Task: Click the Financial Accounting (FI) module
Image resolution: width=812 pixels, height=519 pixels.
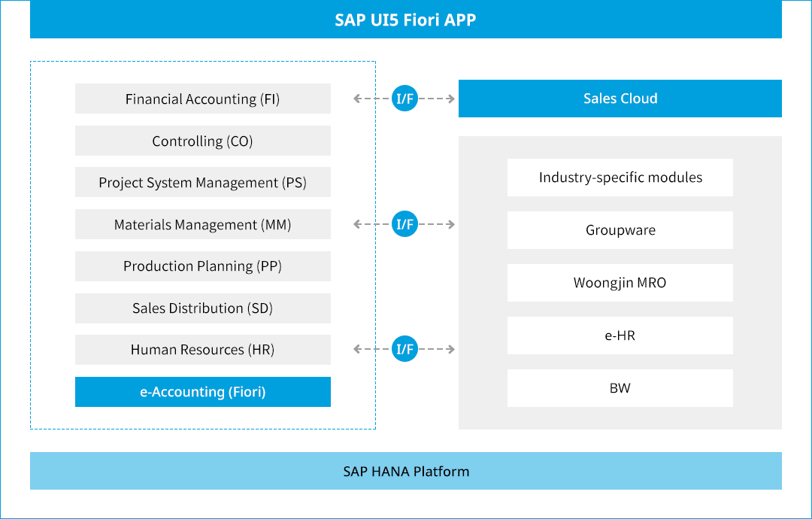Action: click(x=202, y=99)
